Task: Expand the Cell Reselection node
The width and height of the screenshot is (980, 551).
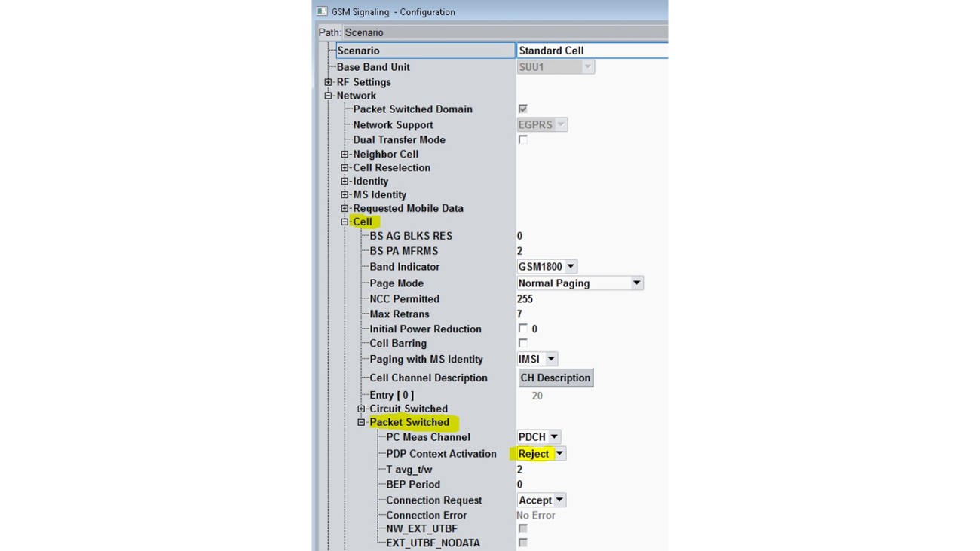Action: tap(345, 167)
